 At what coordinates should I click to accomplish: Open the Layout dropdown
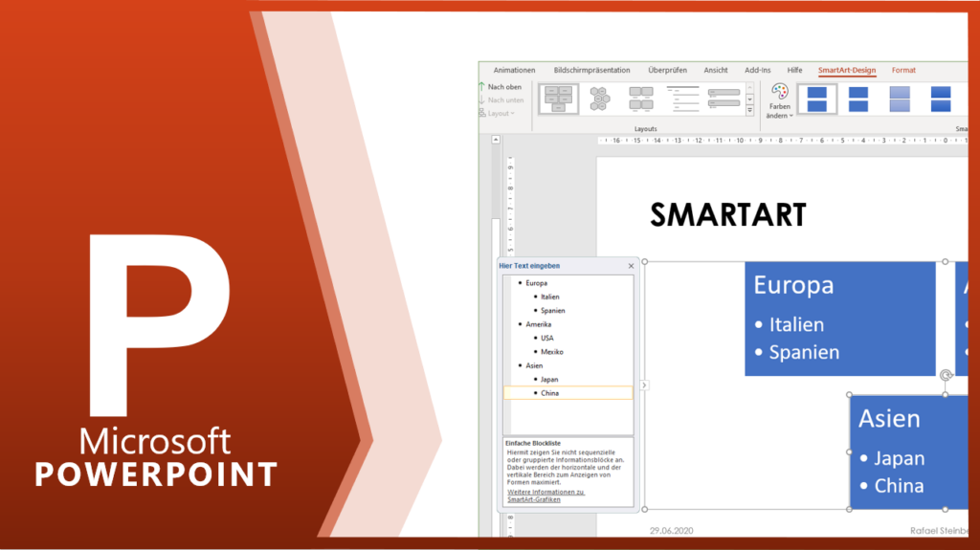[498, 113]
